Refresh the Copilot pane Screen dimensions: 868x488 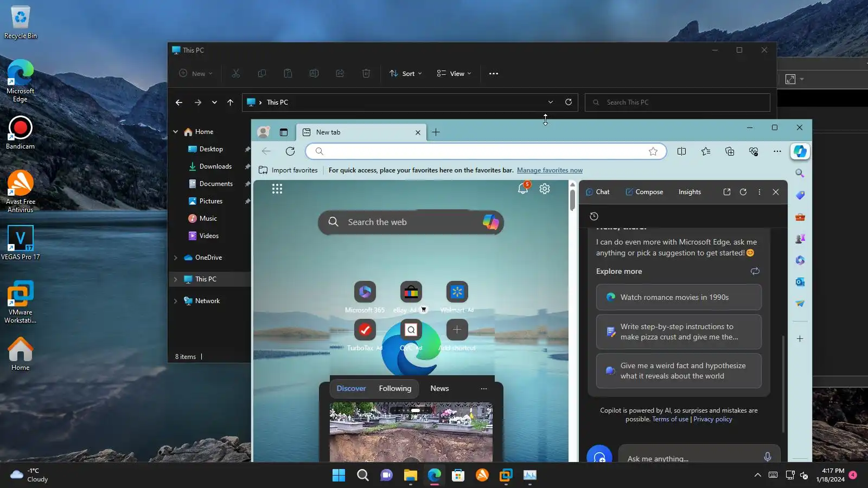pyautogui.click(x=743, y=192)
